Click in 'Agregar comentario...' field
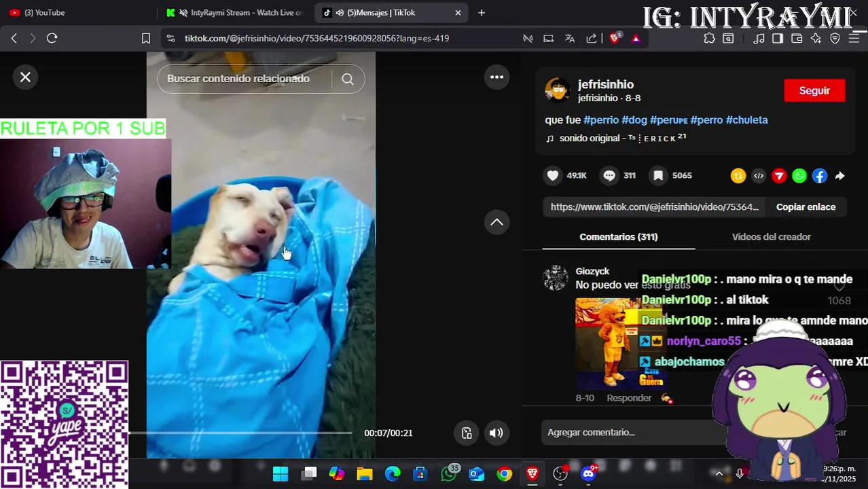 [632, 433]
